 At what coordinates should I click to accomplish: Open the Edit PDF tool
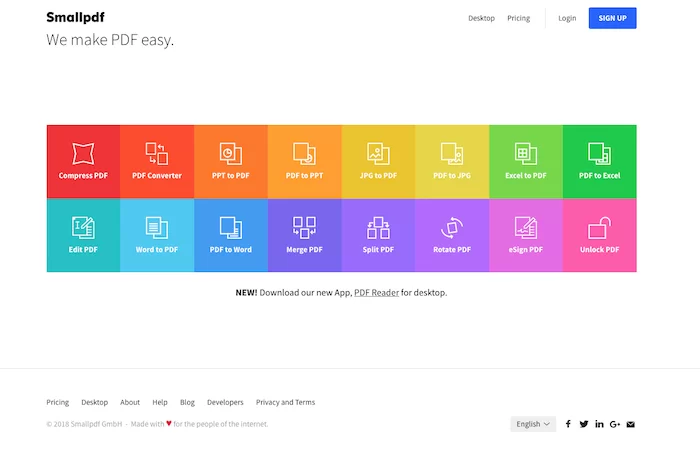83,235
